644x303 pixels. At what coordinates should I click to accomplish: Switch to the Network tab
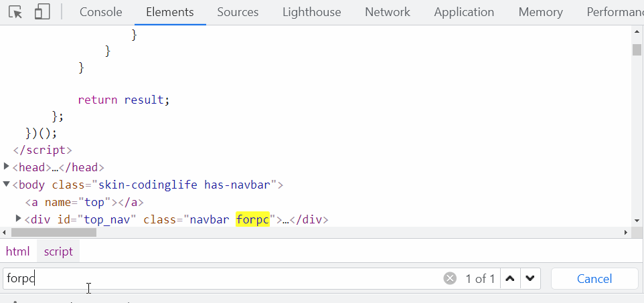point(388,12)
